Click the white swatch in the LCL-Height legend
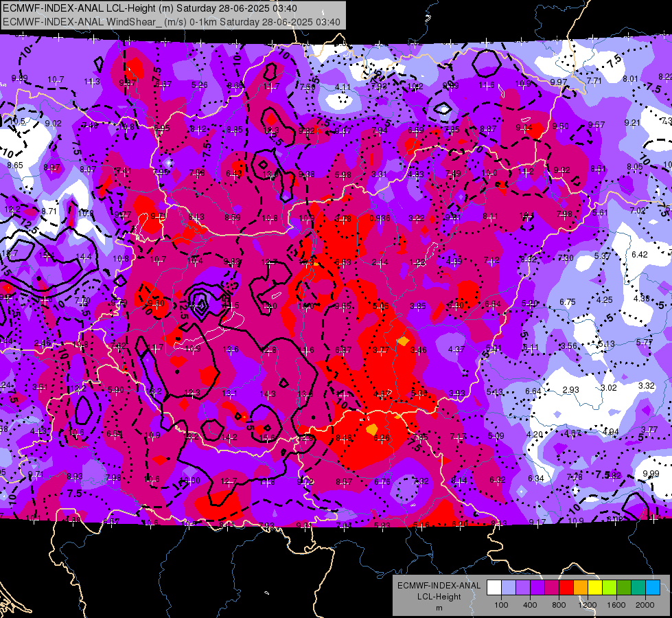 [494, 588]
